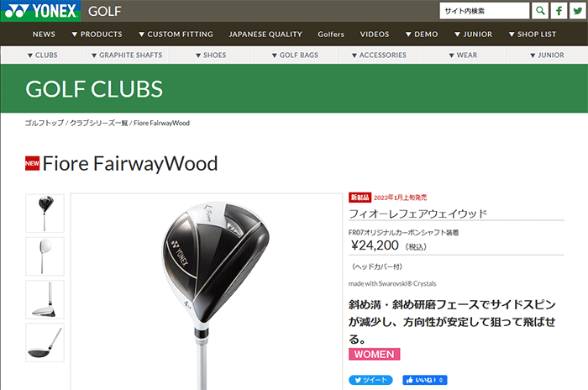Select the WOMEN pink tag
This screenshot has height=390, width=588.
[375, 355]
